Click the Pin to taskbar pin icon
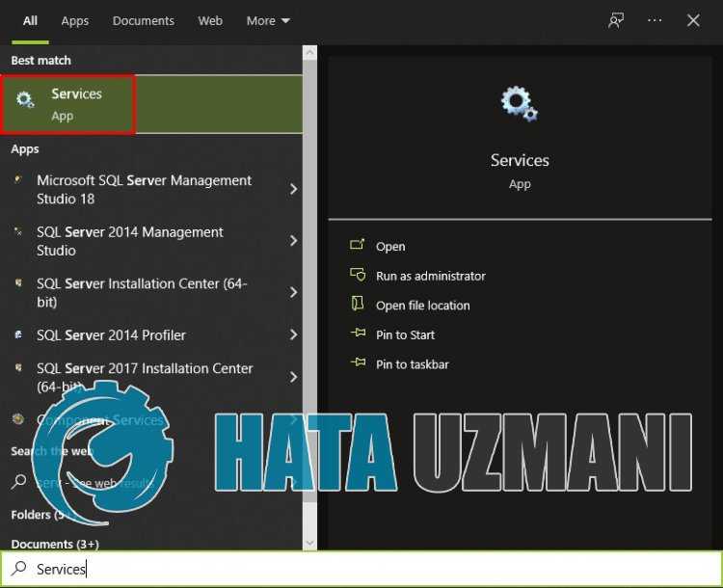Viewport: 723px width, 588px height. tap(358, 362)
